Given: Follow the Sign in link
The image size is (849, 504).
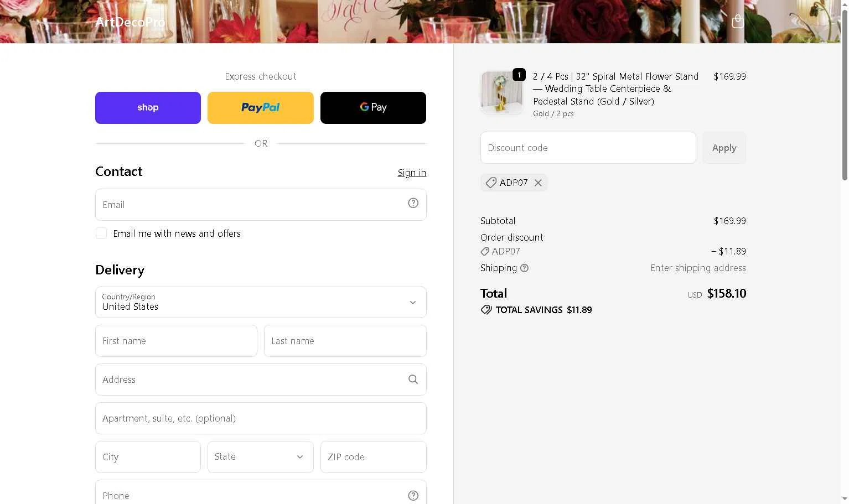Looking at the screenshot, I should point(412,173).
